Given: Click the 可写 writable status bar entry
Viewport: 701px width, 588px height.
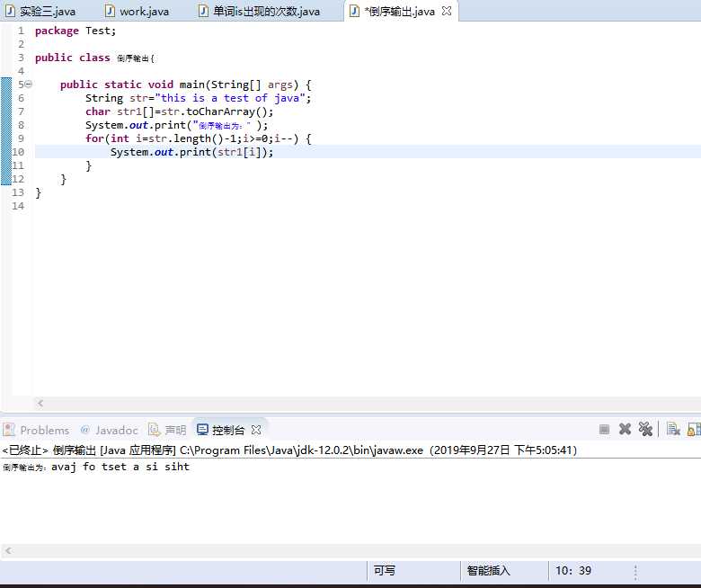Looking at the screenshot, I should tap(385, 571).
